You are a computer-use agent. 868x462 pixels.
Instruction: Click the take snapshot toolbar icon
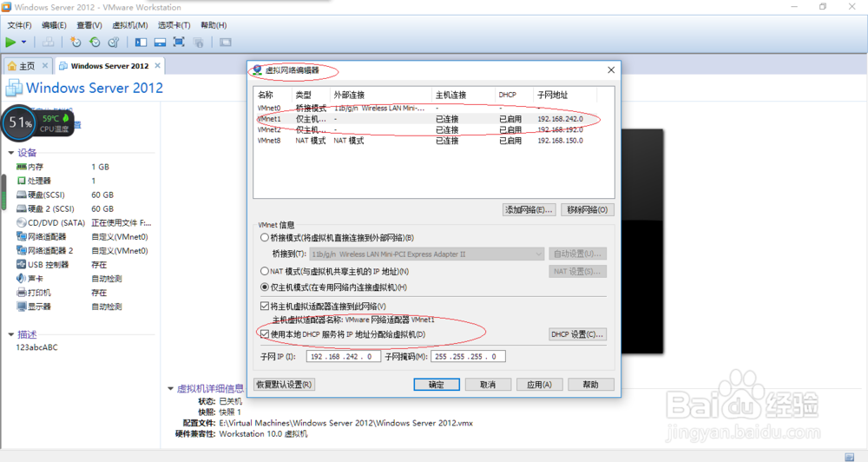tap(76, 42)
